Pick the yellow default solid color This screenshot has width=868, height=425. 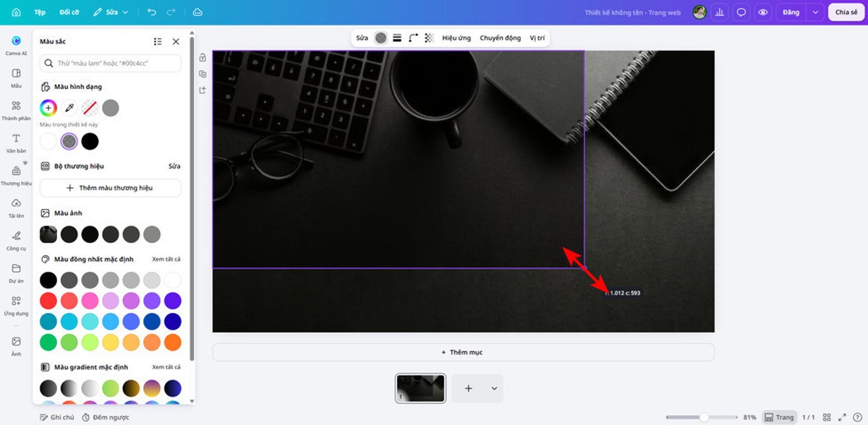[111, 342]
